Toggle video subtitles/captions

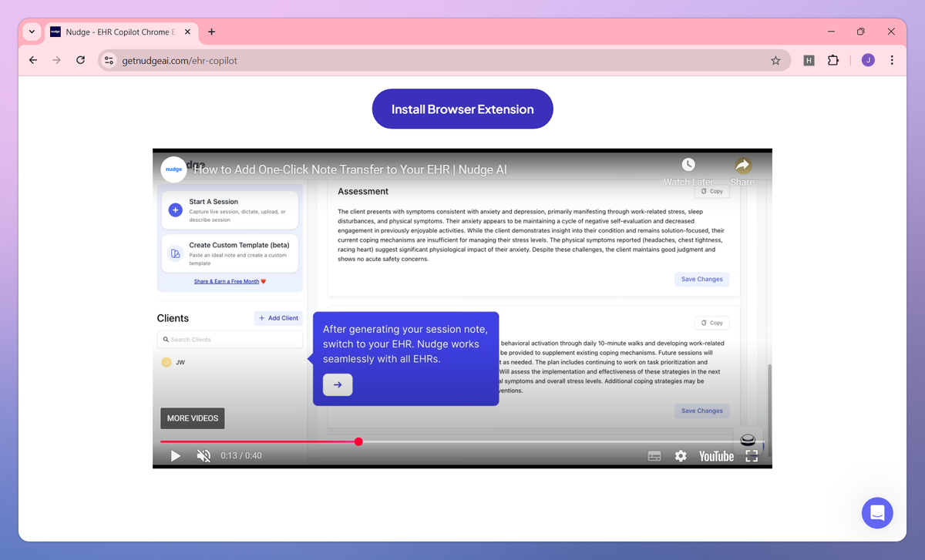pos(654,456)
